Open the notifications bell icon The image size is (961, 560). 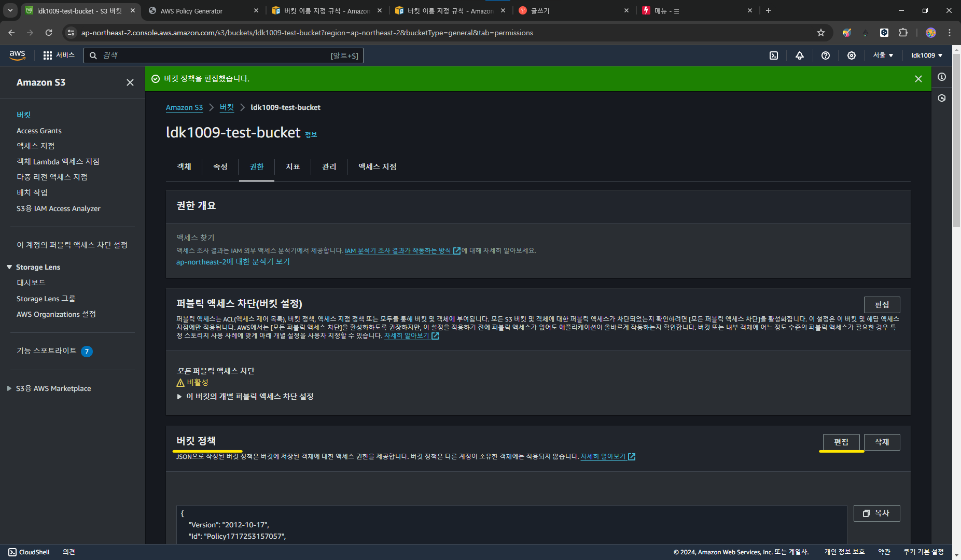click(x=800, y=55)
